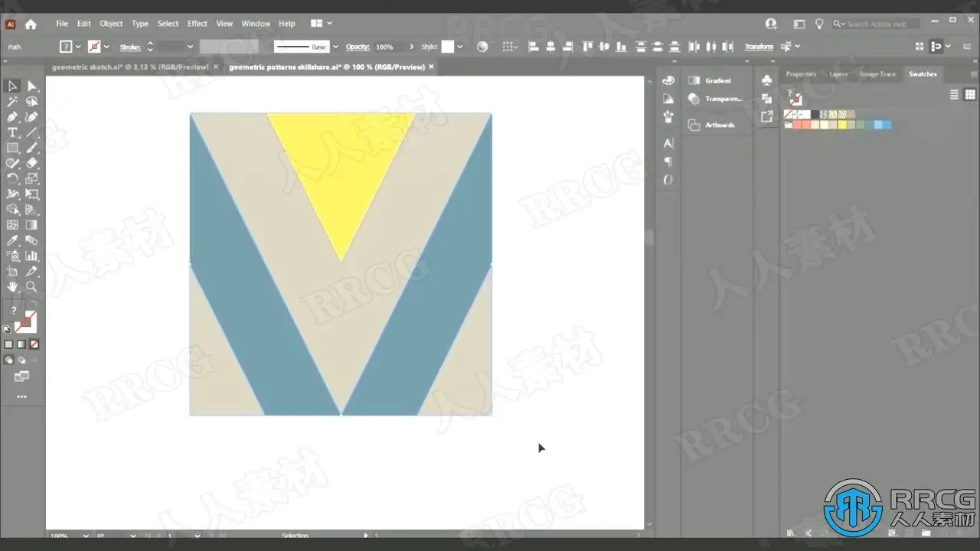
Task: Select the Scale tool
Action: [32, 178]
